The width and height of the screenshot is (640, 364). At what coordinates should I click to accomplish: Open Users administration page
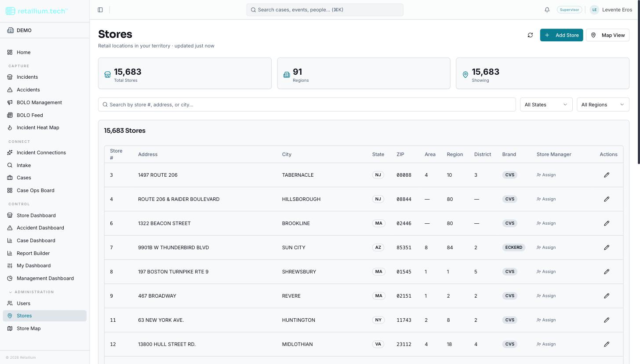point(44,303)
